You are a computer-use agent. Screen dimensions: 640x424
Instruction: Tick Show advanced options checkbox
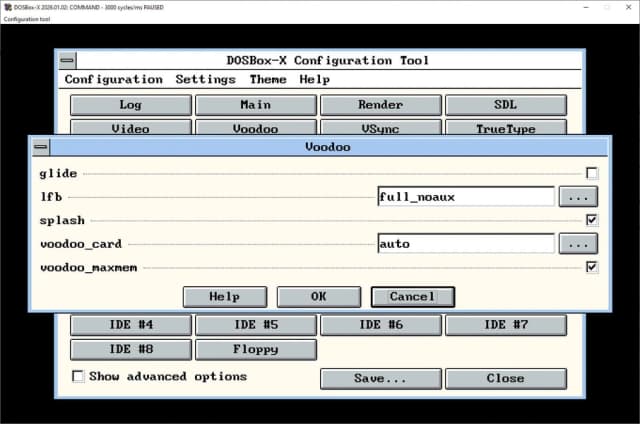coord(78,376)
